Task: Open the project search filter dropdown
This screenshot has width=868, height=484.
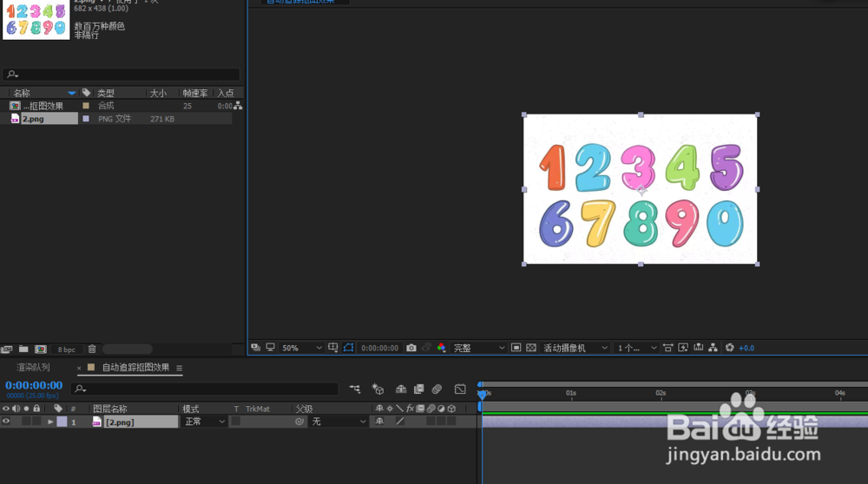Action: [13, 74]
